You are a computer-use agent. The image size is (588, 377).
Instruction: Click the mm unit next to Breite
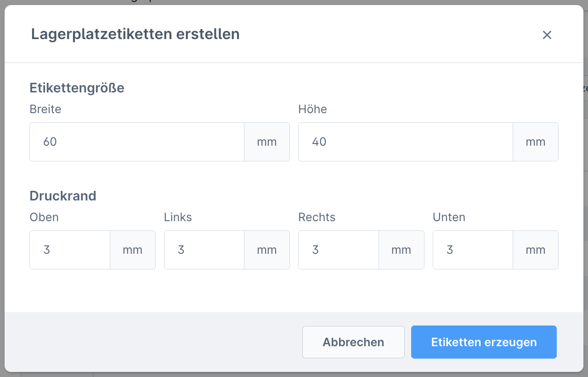coord(267,142)
